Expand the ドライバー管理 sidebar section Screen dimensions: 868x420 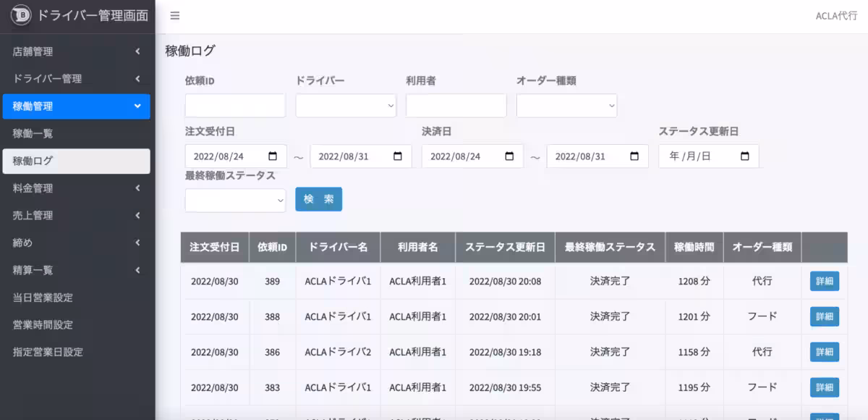click(77, 79)
